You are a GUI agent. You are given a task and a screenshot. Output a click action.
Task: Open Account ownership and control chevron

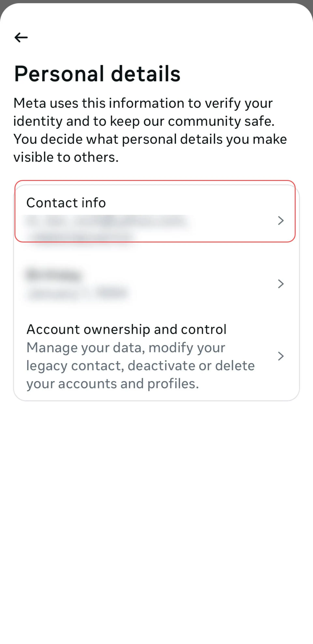(x=281, y=356)
